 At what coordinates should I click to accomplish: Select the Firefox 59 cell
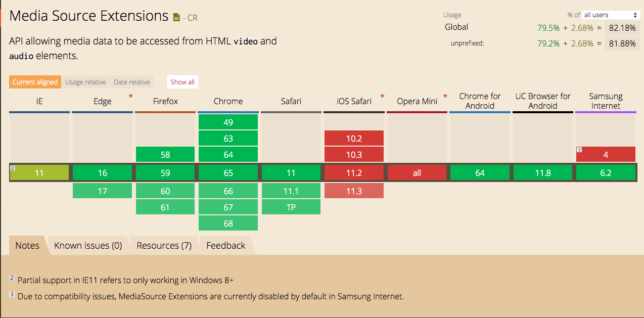coord(165,173)
